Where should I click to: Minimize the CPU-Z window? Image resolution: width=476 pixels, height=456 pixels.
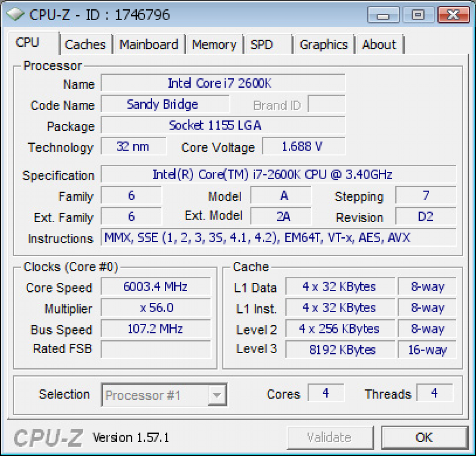pyautogui.click(x=383, y=15)
